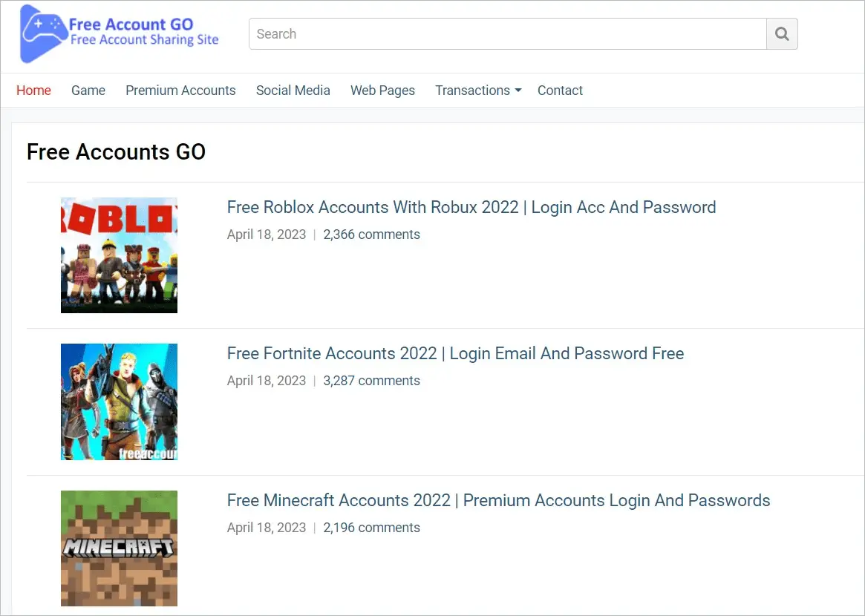Open the Free Roblox Accounts With Robux article
The image size is (865, 616).
pyautogui.click(x=471, y=207)
